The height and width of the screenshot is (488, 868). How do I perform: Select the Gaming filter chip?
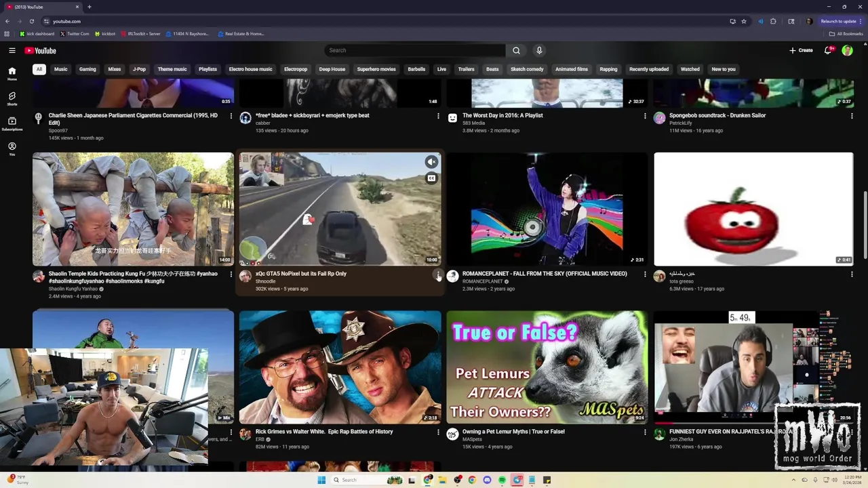point(87,69)
